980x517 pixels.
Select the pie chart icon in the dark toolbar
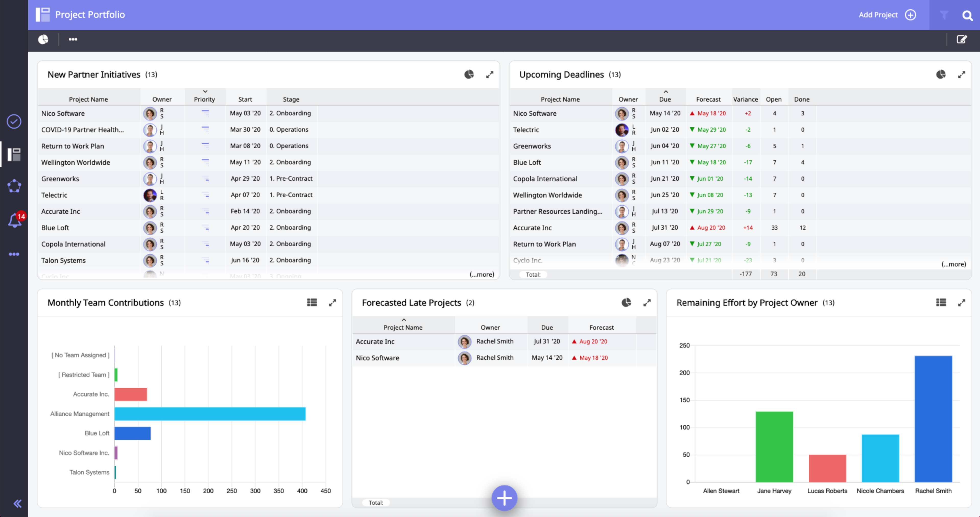[43, 39]
